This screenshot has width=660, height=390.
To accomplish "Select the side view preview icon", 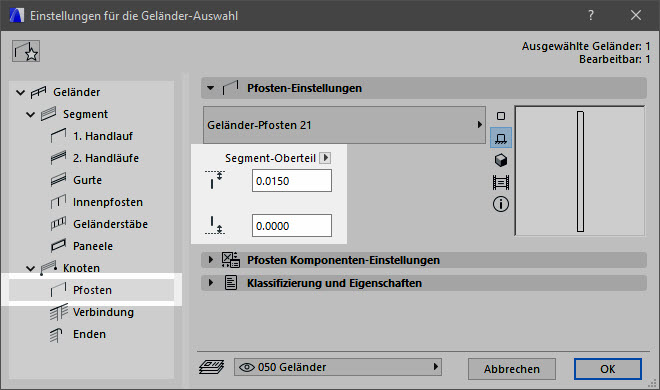I will point(501,138).
